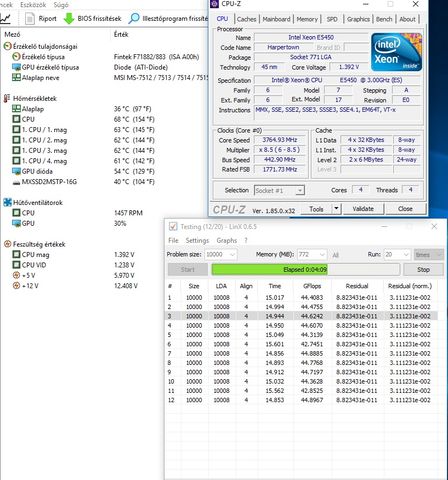
Task: Click the CPU-Z title bar app icon
Action: click(x=215, y=4)
